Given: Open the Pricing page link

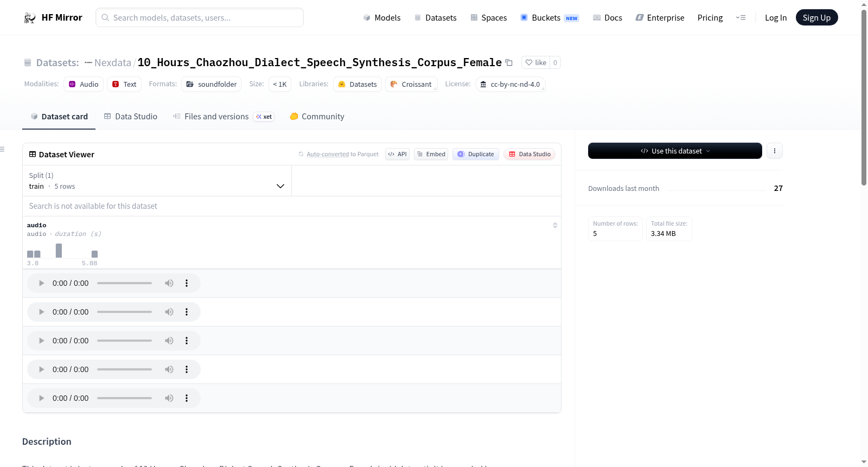Looking at the screenshot, I should pos(710,17).
